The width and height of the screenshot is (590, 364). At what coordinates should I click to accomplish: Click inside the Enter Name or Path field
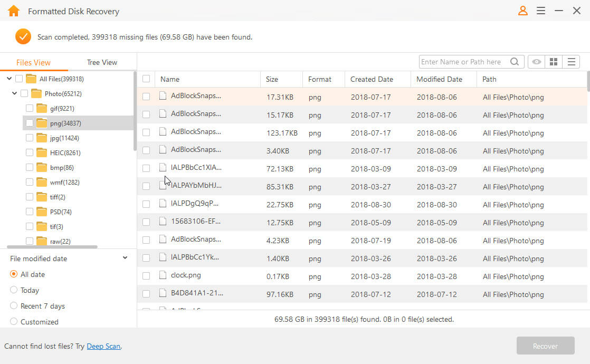pos(464,62)
